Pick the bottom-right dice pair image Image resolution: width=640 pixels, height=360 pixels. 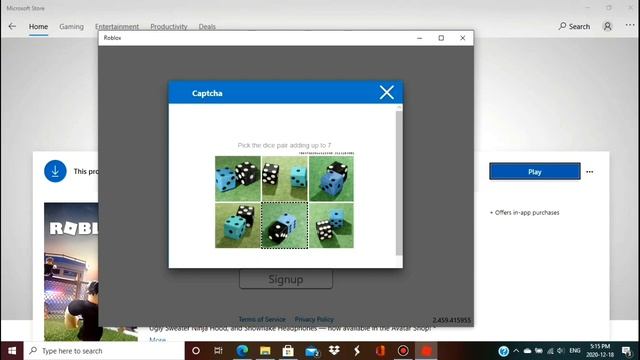331,225
